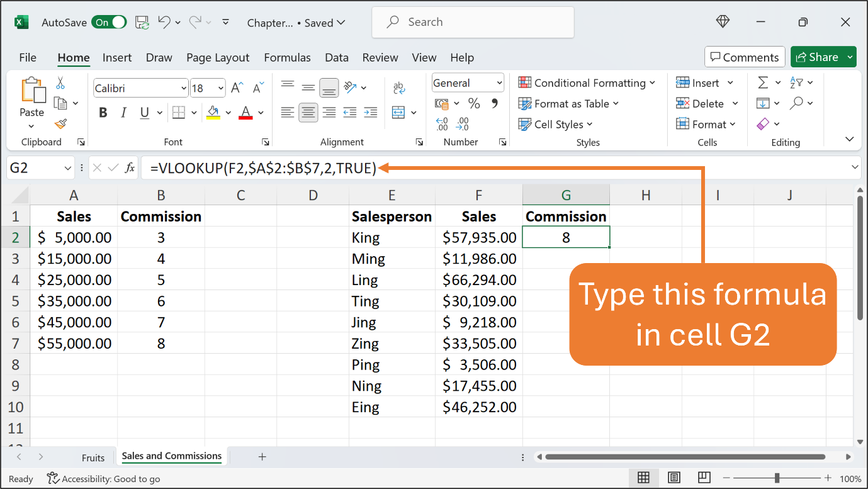Switch to Page Break Preview view
Viewport: 868px width, 489px height.
[704, 478]
